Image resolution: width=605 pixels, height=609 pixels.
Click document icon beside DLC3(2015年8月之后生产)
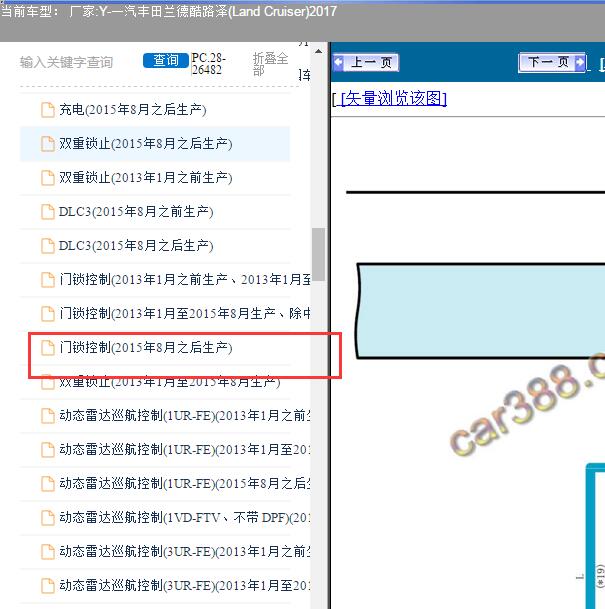(48, 246)
